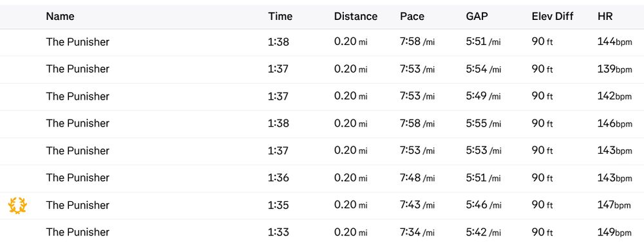
Task: Click the Pace column header
Action: pos(412,17)
